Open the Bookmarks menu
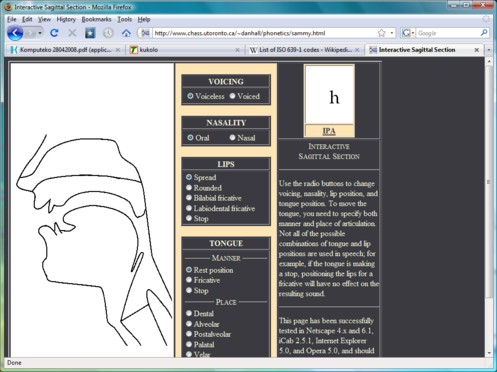Image resolution: width=497 pixels, height=372 pixels. point(96,19)
